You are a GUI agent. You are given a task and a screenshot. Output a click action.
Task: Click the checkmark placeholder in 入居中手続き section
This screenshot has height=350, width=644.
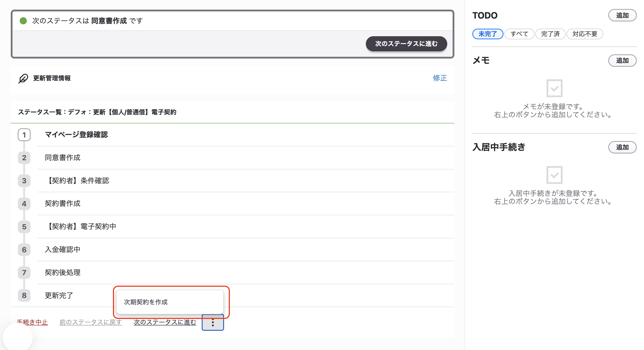tap(554, 175)
